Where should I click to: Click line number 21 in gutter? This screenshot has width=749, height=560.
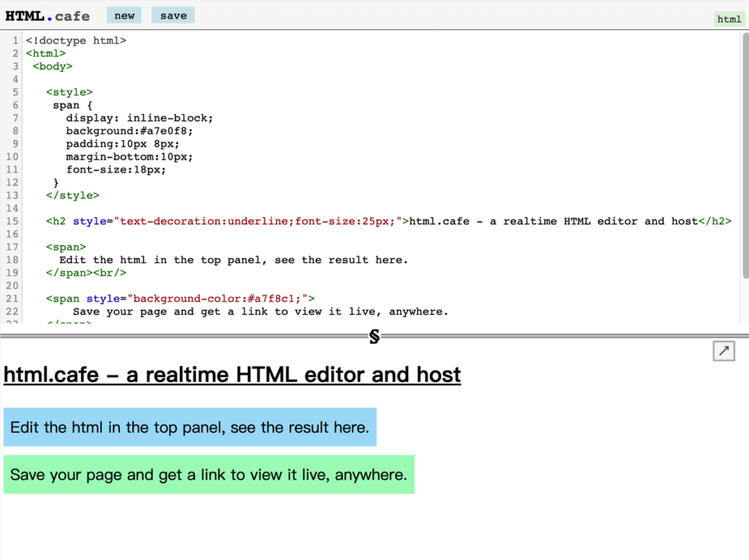12,298
